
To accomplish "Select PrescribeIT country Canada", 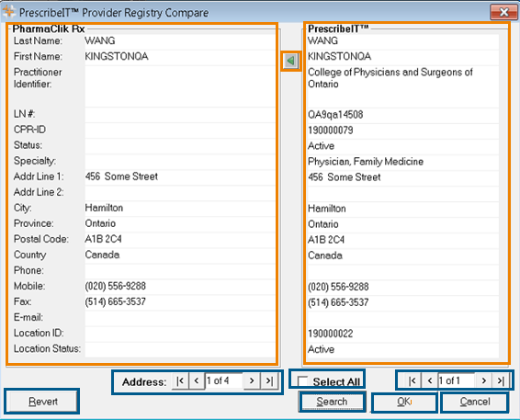I will tap(403, 255).
